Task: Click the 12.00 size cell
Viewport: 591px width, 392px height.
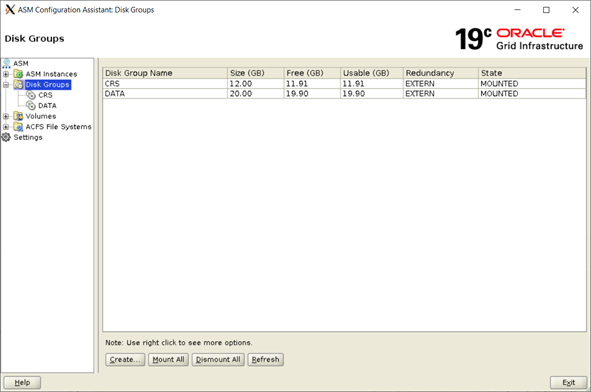Action: tap(256, 83)
